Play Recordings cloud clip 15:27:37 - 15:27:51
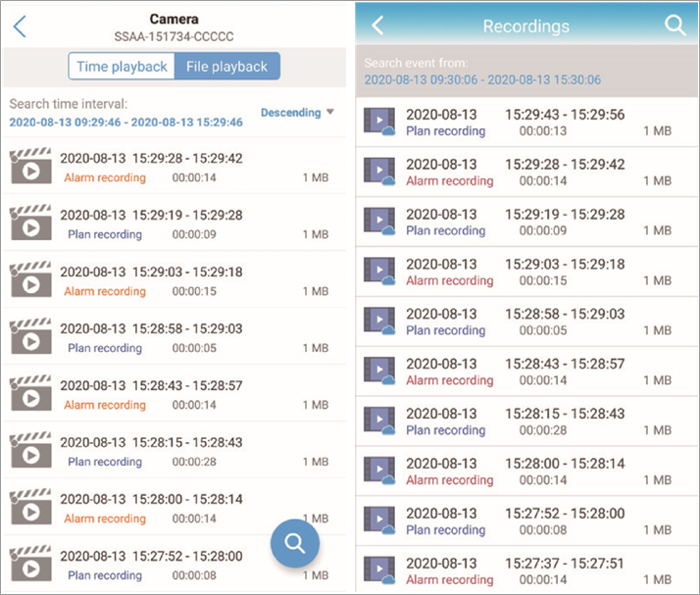The width and height of the screenshot is (700, 595). (x=379, y=570)
